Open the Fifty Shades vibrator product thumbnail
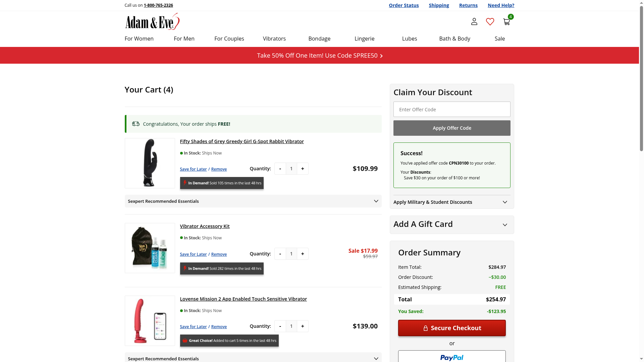The height and width of the screenshot is (362, 644). click(150, 163)
